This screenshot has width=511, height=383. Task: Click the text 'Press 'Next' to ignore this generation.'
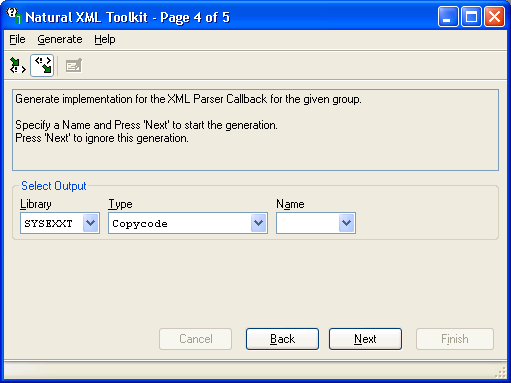point(102,138)
